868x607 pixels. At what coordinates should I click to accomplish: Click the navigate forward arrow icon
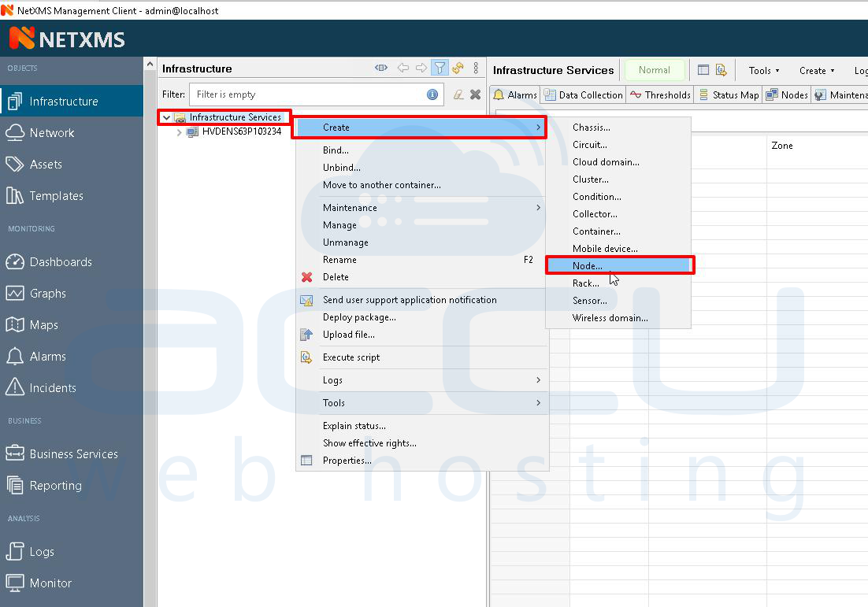[x=421, y=68]
